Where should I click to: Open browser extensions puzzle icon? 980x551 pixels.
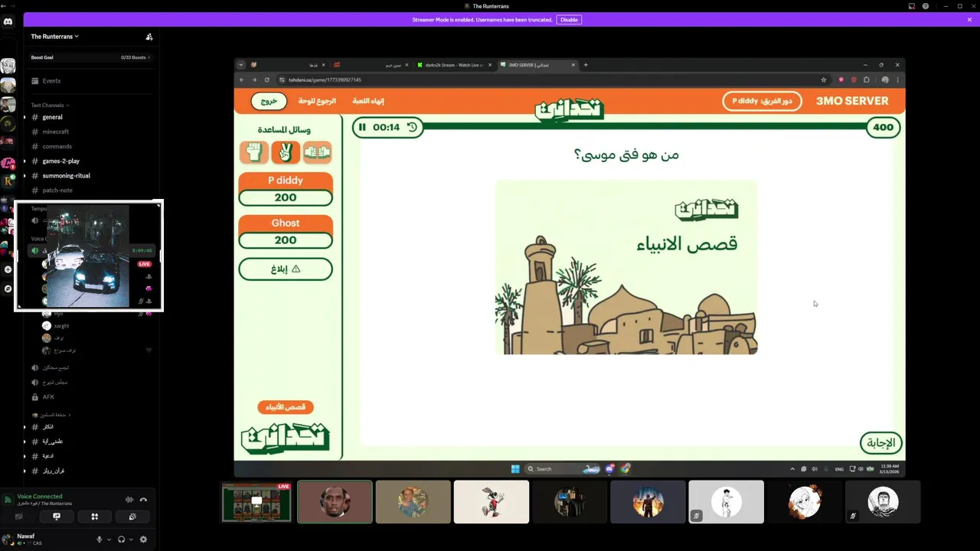click(867, 80)
